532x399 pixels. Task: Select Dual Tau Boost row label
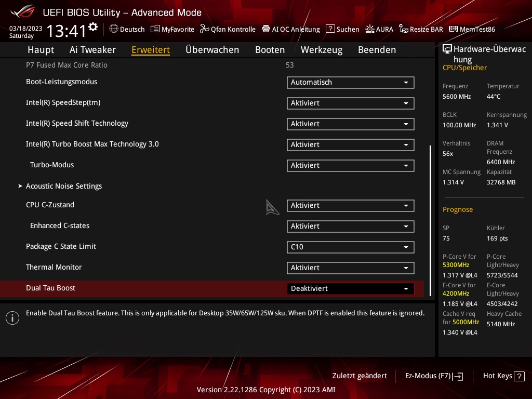[x=50, y=288]
